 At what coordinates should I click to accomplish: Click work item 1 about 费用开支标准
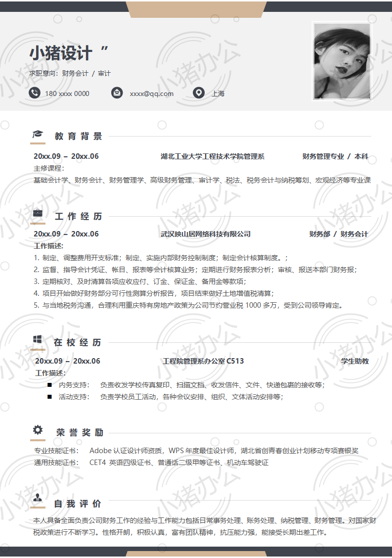(x=161, y=258)
